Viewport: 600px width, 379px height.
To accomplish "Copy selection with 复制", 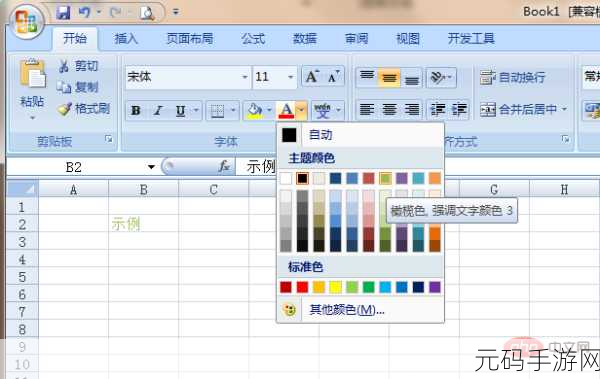I will click(77, 87).
